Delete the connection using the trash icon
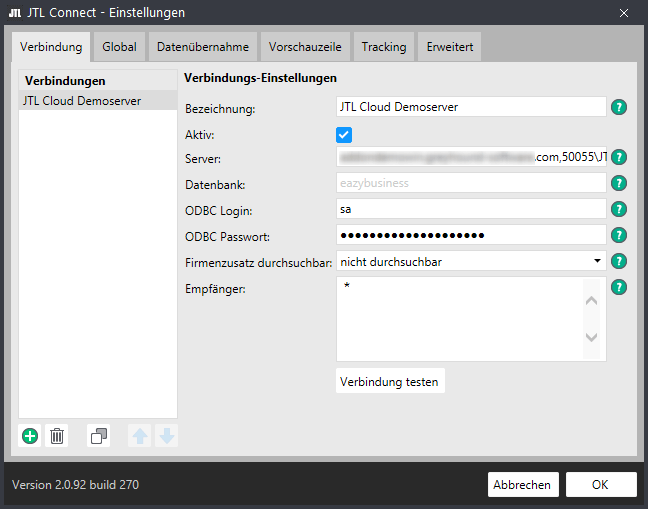 coord(57,436)
